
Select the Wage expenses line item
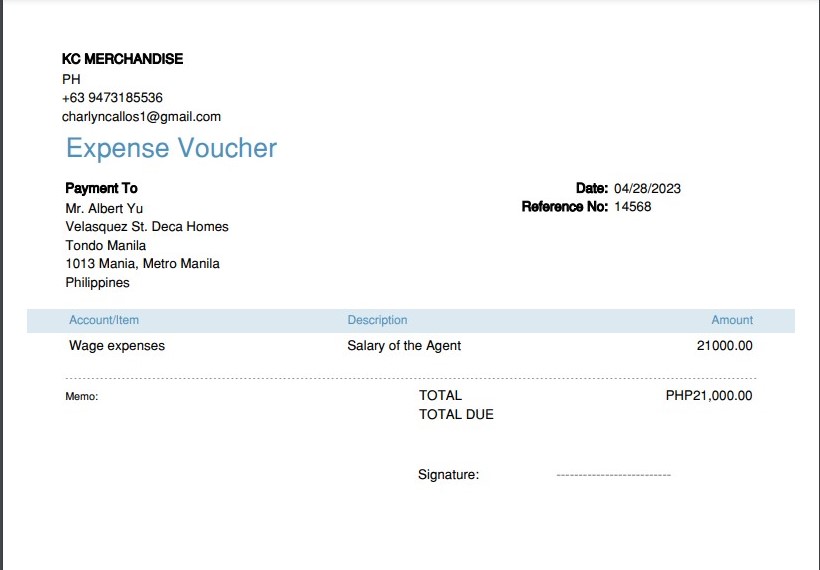[117, 346]
